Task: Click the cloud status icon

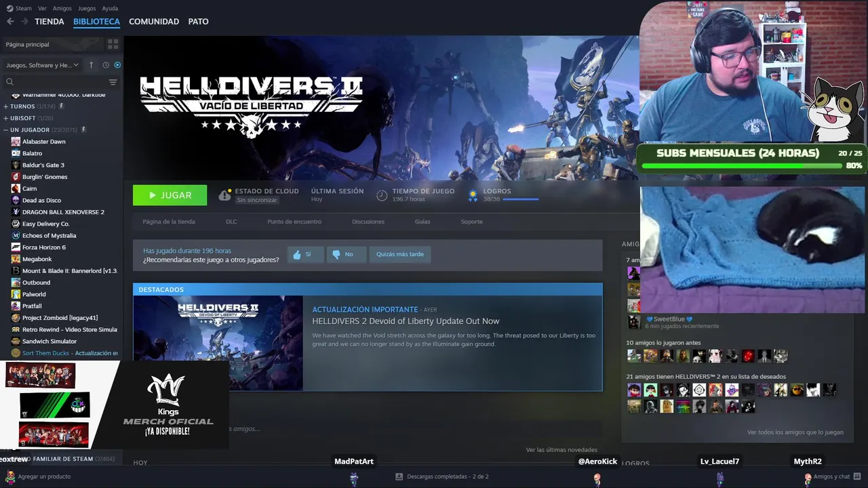Action: click(x=224, y=195)
